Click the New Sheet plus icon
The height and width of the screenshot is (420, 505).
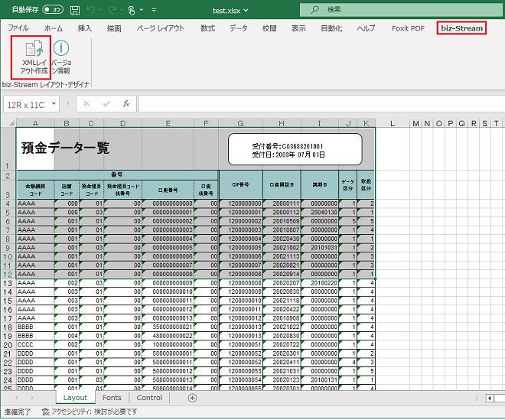(192, 398)
